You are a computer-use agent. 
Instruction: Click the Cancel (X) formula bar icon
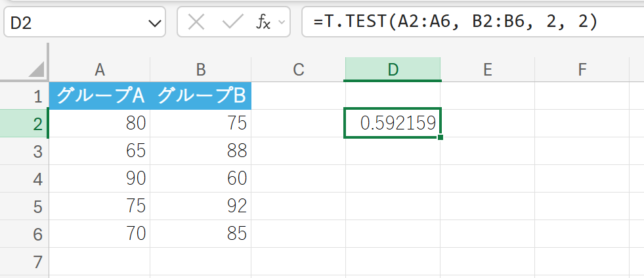(196, 23)
